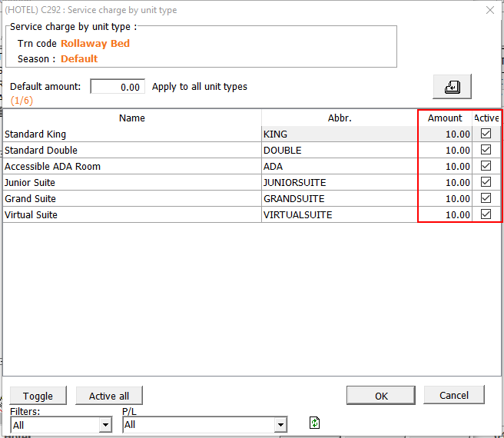504x438 pixels.
Task: Click the Cancel button
Action: [x=453, y=395]
